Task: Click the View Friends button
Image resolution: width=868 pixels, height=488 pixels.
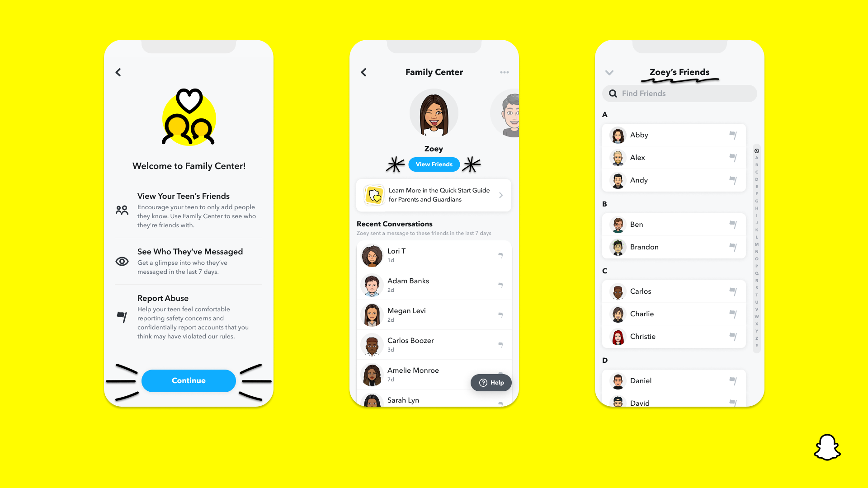Action: click(434, 164)
